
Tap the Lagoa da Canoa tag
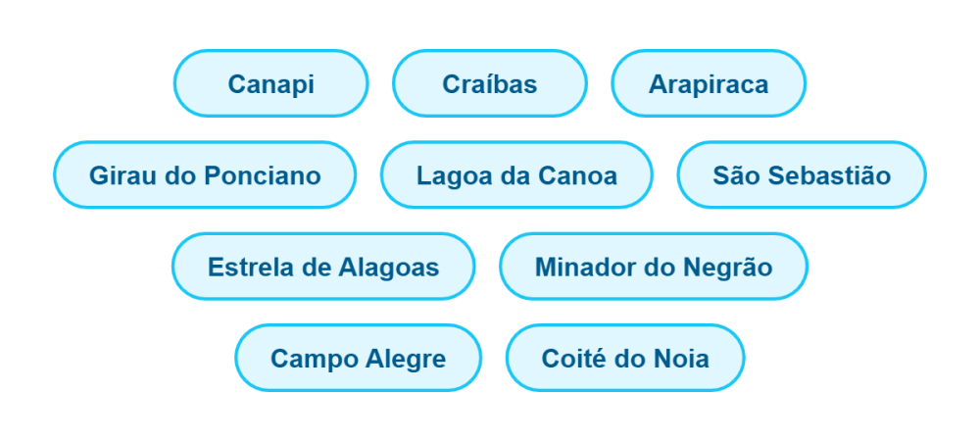516,175
